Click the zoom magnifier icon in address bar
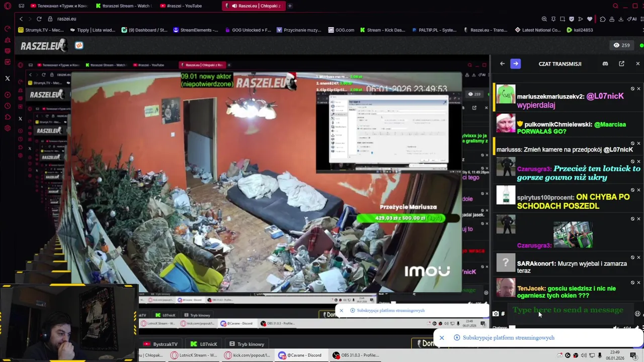The height and width of the screenshot is (362, 644). 544,19
